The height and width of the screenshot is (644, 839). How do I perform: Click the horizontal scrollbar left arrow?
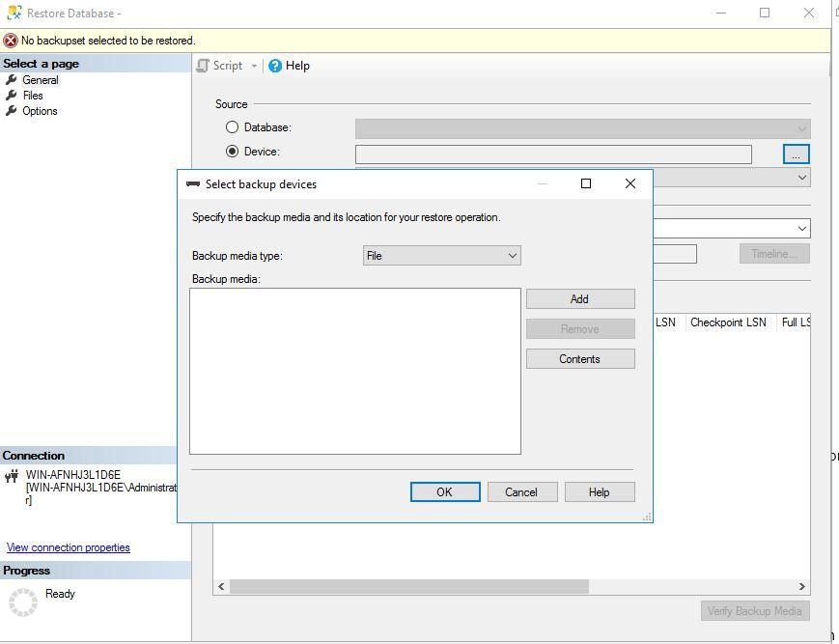click(221, 587)
